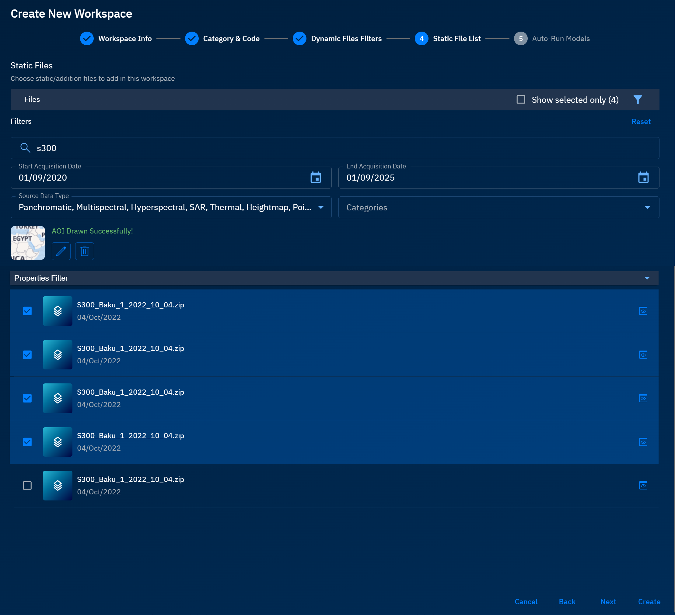Click the search magnifier icon
The width and height of the screenshot is (675, 616).
(x=25, y=148)
